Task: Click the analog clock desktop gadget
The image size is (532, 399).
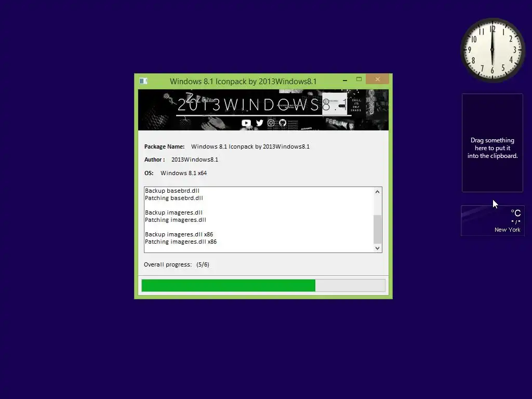Action: coord(493,50)
